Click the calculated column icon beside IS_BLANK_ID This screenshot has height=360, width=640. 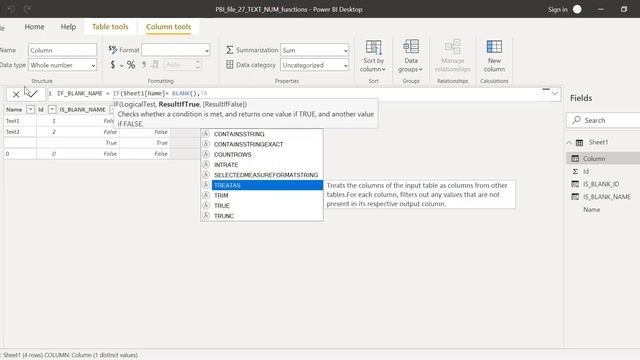tap(575, 184)
